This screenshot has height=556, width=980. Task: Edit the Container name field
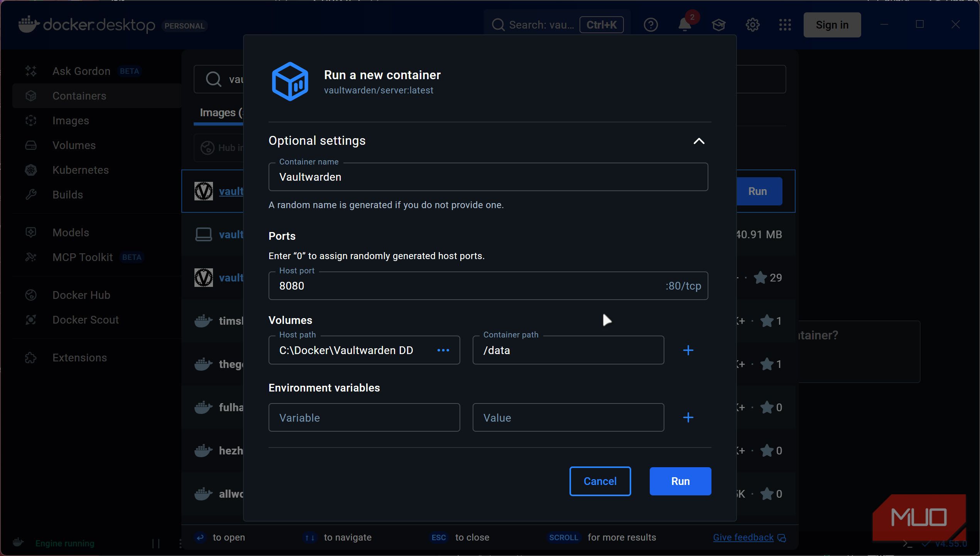(488, 177)
